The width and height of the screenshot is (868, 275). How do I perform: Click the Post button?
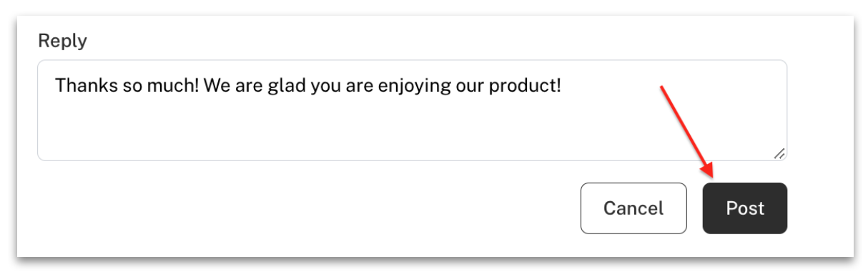pyautogui.click(x=744, y=208)
